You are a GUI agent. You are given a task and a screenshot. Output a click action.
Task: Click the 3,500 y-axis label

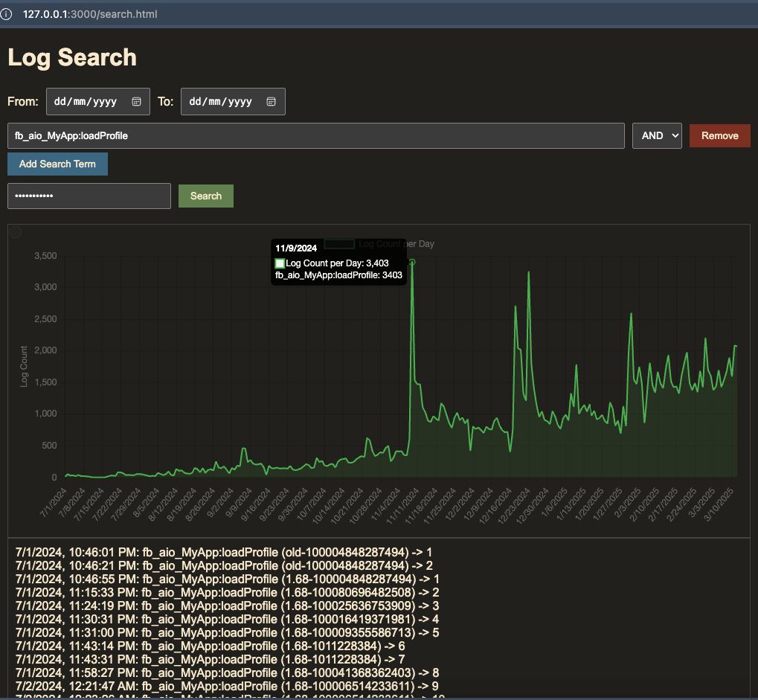click(x=45, y=256)
